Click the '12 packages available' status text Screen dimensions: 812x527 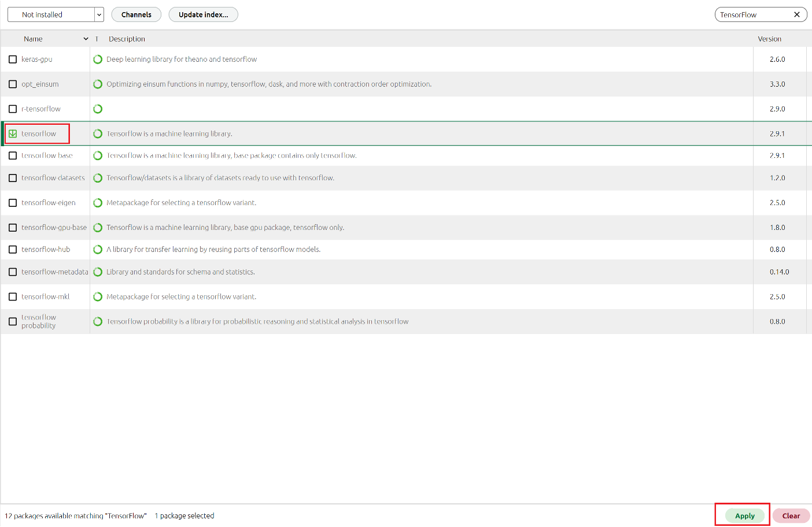[x=76, y=516]
